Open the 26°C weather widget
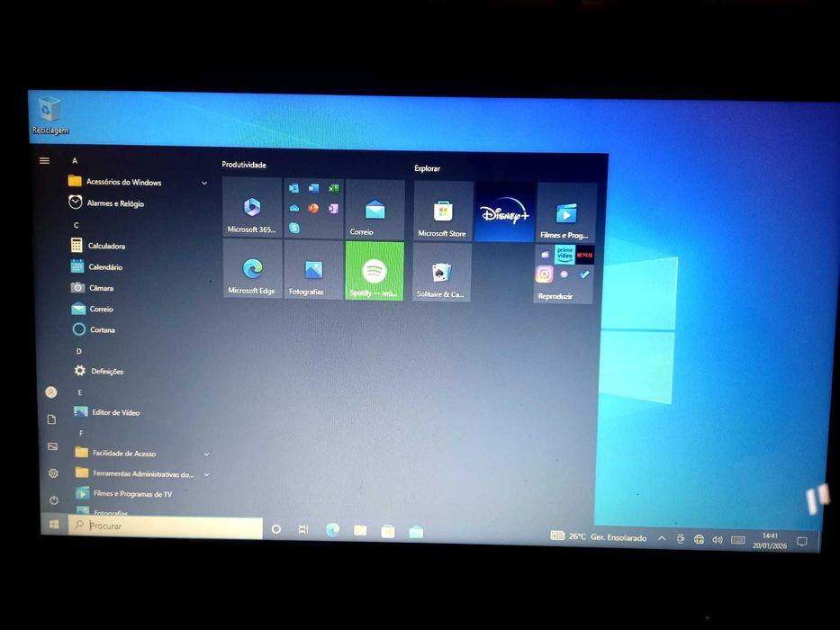 pos(599,536)
